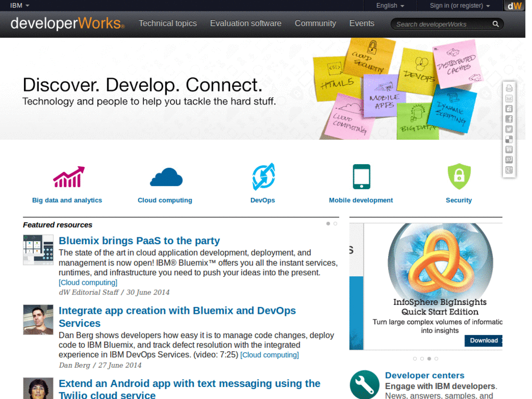Share on StumbleUpon icon
532x399 pixels.
point(509,160)
